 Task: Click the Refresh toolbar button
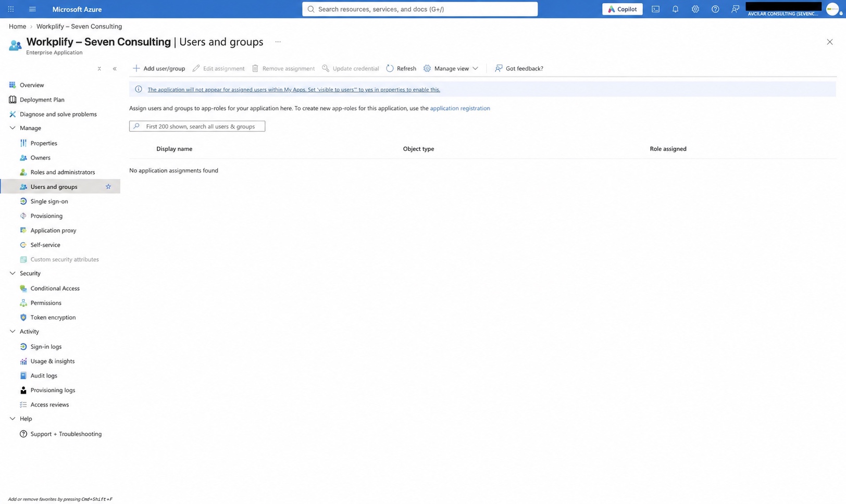click(401, 68)
